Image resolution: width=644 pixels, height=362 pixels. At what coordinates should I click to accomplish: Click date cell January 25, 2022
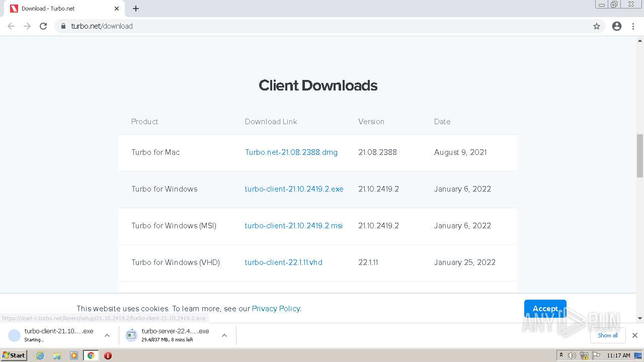pyautogui.click(x=465, y=262)
